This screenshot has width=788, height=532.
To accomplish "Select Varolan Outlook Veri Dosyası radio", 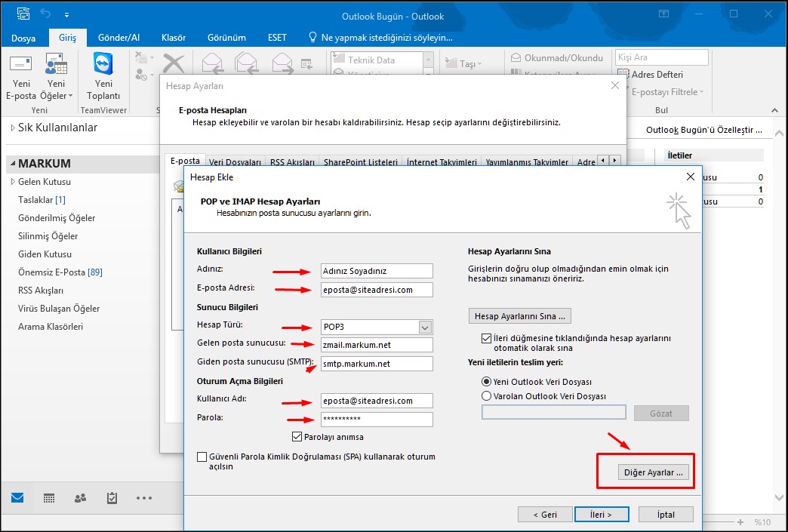I will point(486,396).
